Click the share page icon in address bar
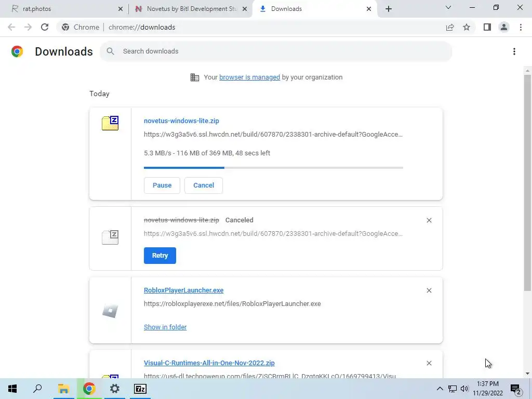Viewport: 532px width, 399px height. pos(450,27)
